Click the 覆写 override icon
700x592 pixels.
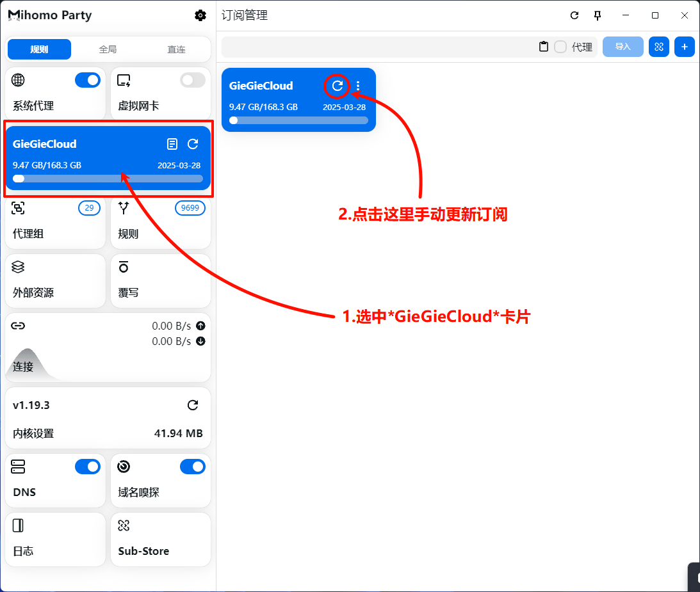(124, 267)
